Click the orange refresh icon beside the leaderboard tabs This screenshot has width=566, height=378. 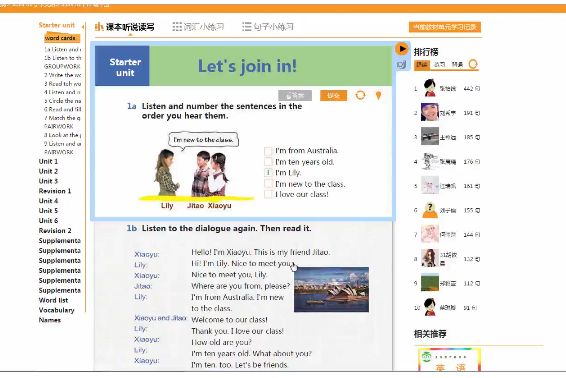[x=473, y=64]
